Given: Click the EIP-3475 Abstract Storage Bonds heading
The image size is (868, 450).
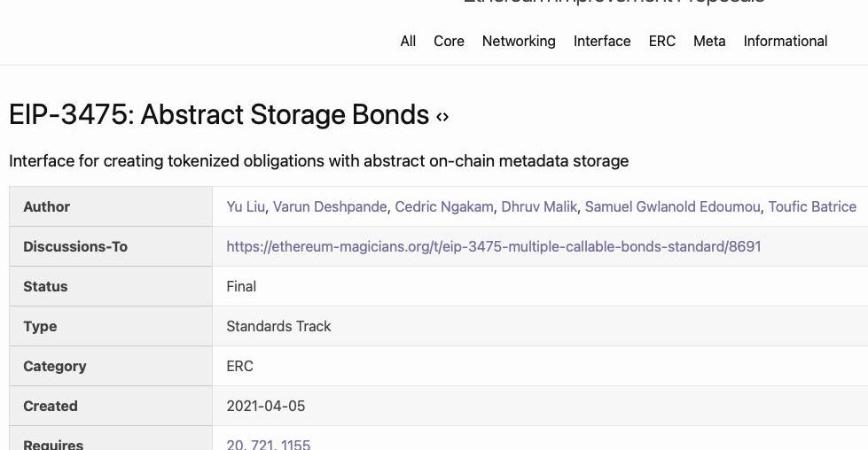Looking at the screenshot, I should 219,115.
